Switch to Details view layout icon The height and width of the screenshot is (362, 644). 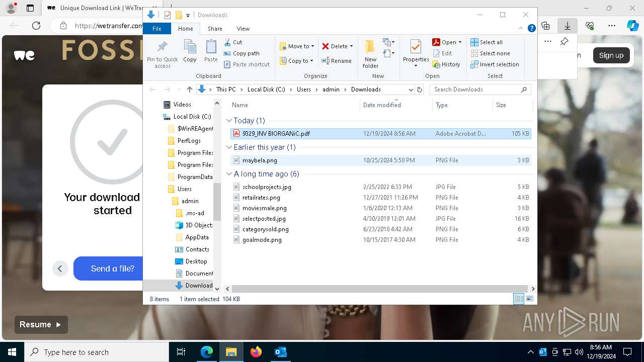tap(519, 299)
